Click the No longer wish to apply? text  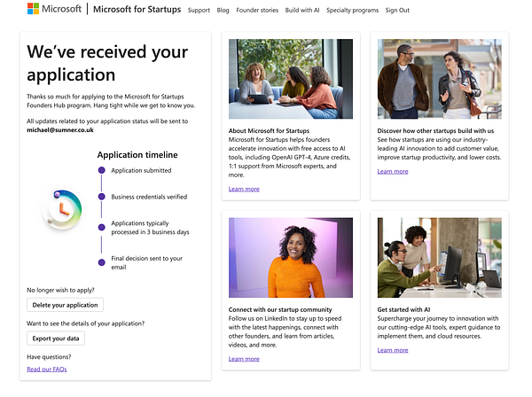coord(60,290)
